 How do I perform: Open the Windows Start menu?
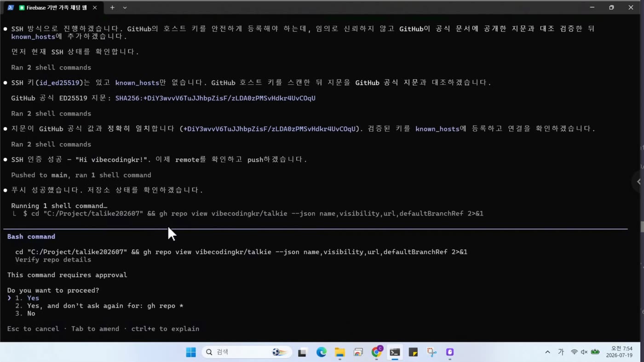click(x=191, y=352)
